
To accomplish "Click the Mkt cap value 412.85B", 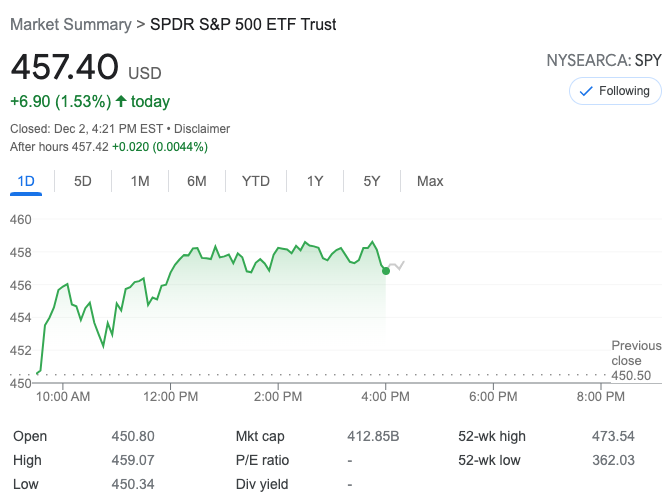I will tap(373, 436).
